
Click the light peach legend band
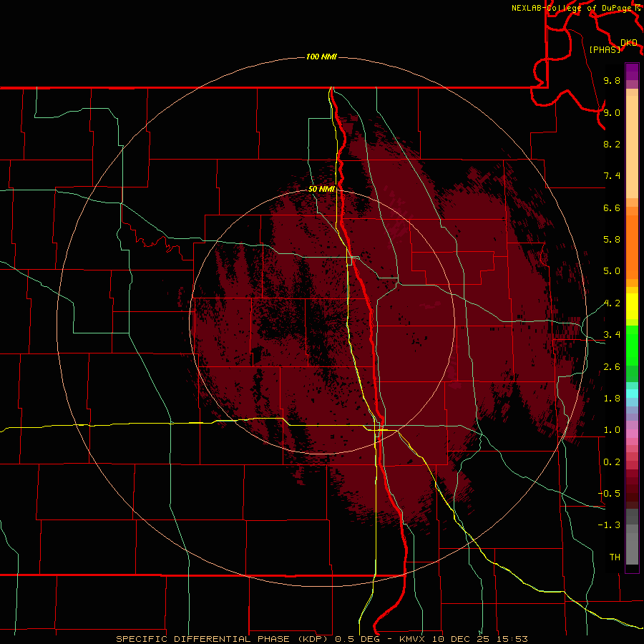(x=632, y=147)
